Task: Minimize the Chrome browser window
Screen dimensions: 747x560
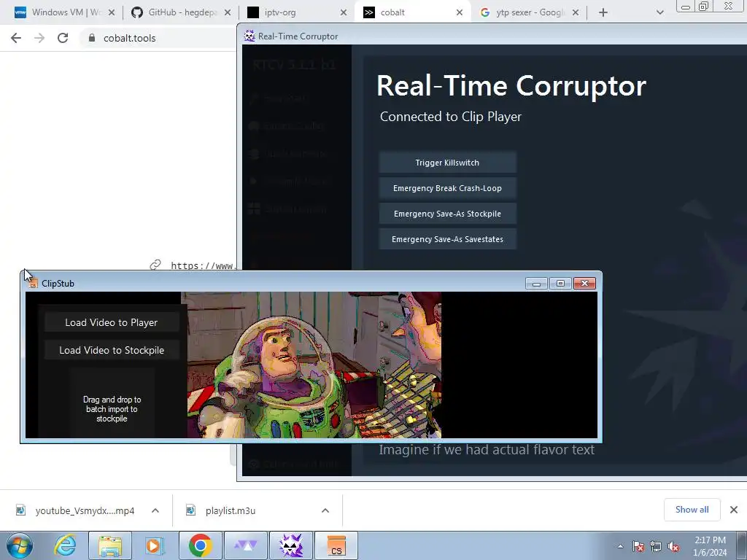Action: pos(686,6)
